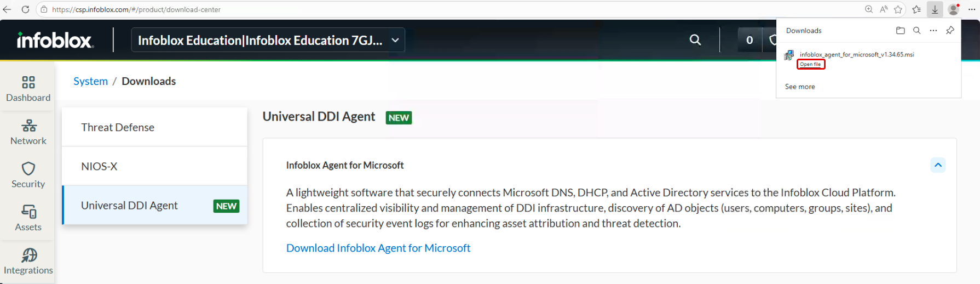Activate Read Aloud icon
Image resolution: width=980 pixels, height=284 pixels.
[883, 9]
